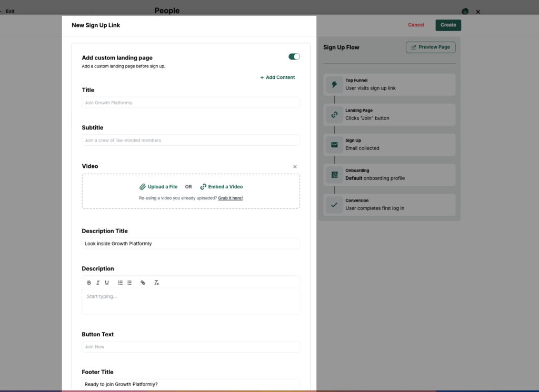Screen dimensions: 539x392
Task: Apply Bold in the Description toolbar
Action: (89, 283)
